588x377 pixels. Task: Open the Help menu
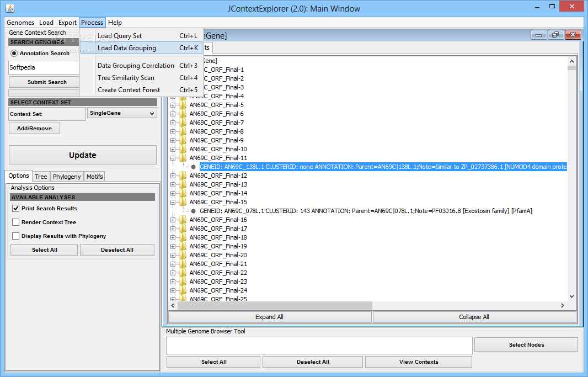[x=115, y=23]
